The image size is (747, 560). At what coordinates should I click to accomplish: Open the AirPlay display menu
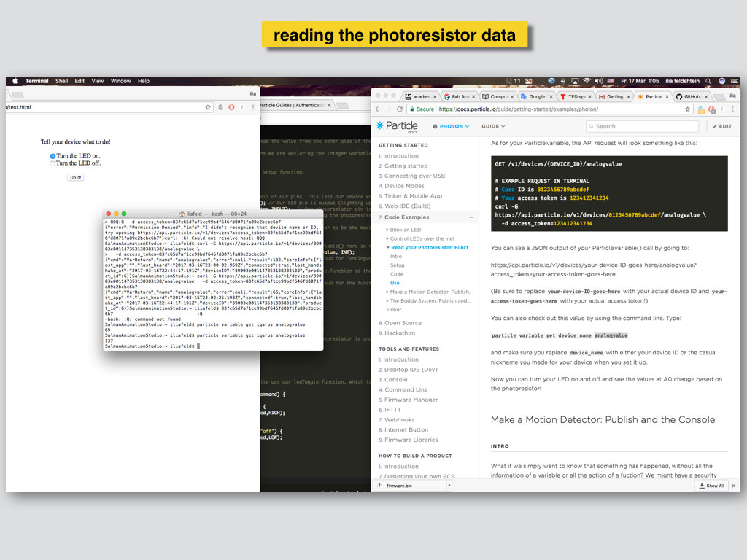coord(575,81)
